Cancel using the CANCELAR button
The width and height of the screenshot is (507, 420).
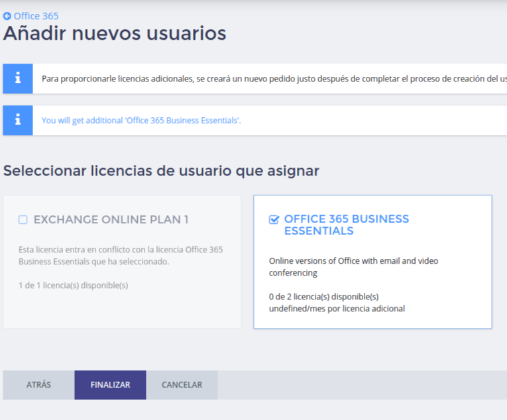click(182, 385)
